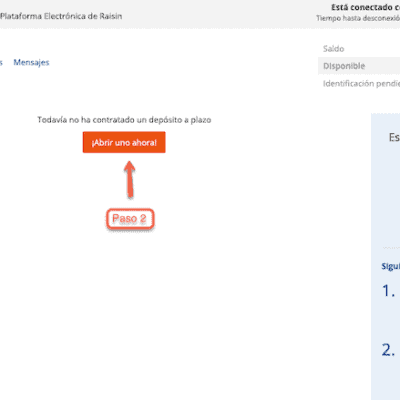Select the Identificación pendiente row

361,83
